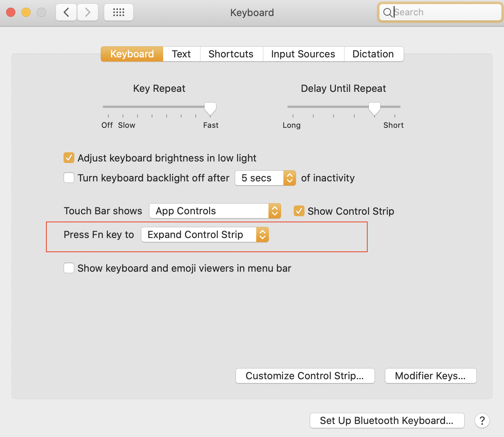504x437 pixels.
Task: Click the Key Repeat slider thumb
Action: click(210, 108)
